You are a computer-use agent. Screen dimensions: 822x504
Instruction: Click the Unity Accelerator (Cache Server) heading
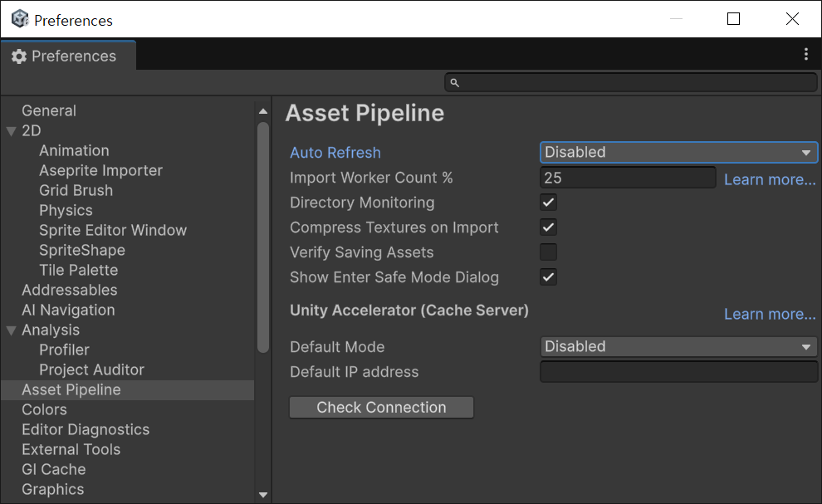click(x=409, y=311)
